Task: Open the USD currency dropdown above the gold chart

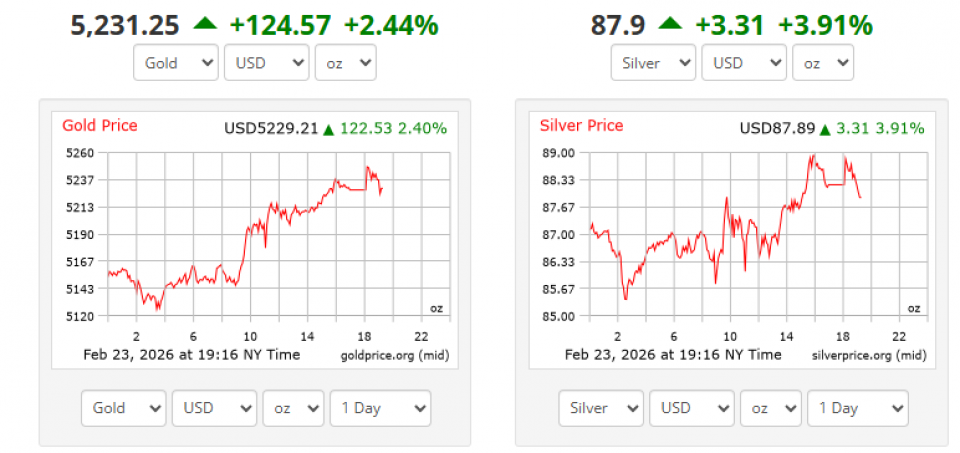Action: (x=265, y=63)
